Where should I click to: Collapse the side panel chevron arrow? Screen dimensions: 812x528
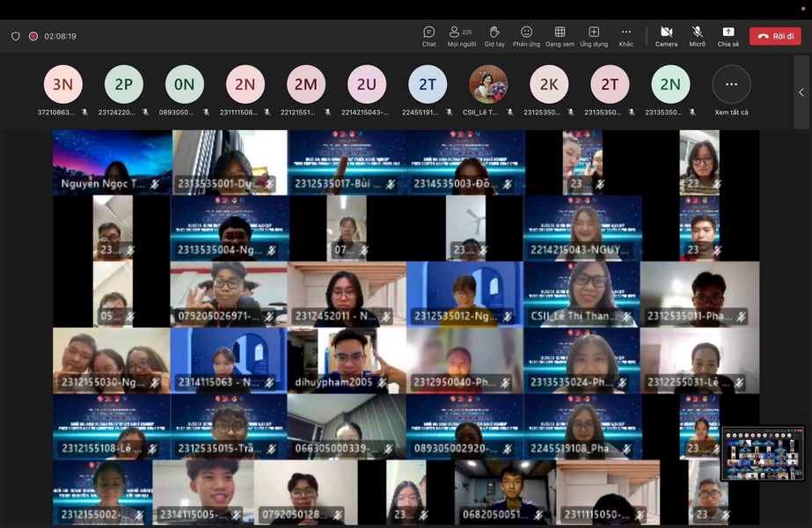coord(801,92)
